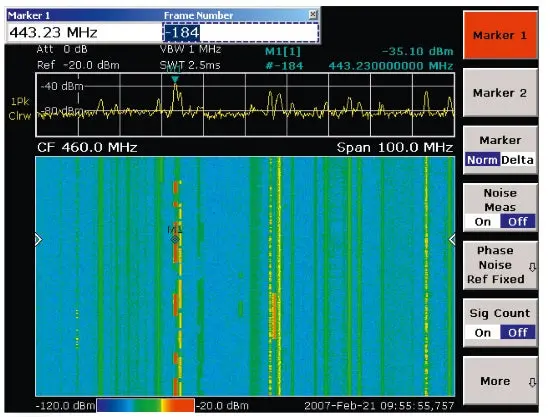Click the left frame indicator arrow of spectrogram

coord(39,240)
